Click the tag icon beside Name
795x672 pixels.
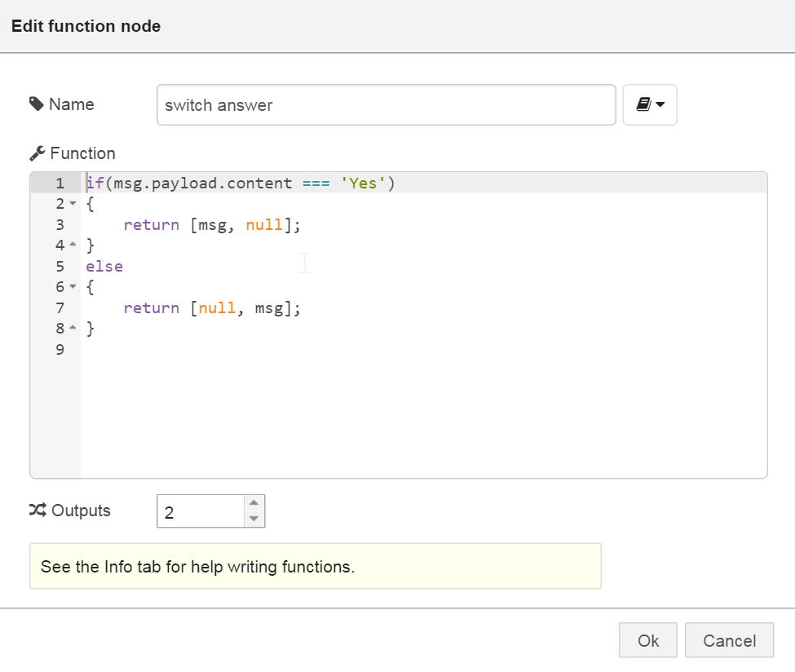click(x=37, y=104)
